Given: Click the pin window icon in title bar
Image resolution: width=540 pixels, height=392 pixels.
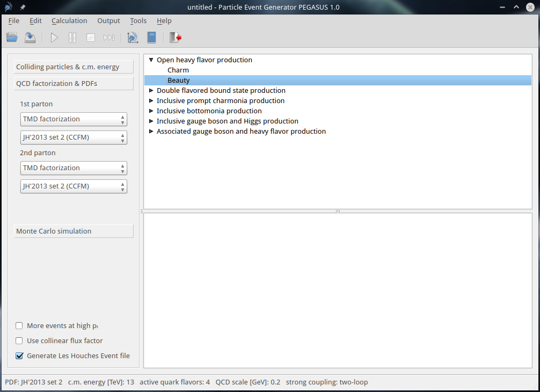Looking at the screenshot, I should click(x=23, y=7).
